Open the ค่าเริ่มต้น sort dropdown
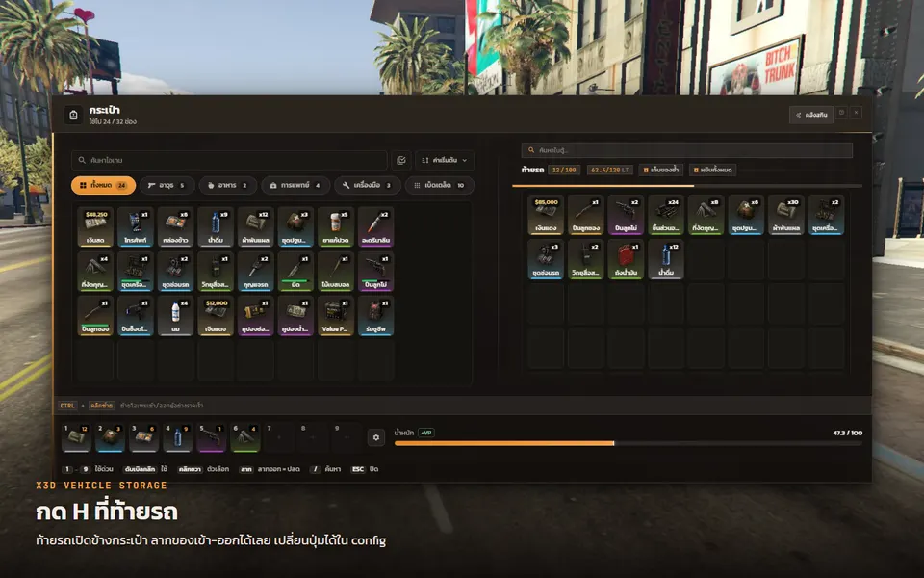The height and width of the screenshot is (578, 924). coord(445,161)
